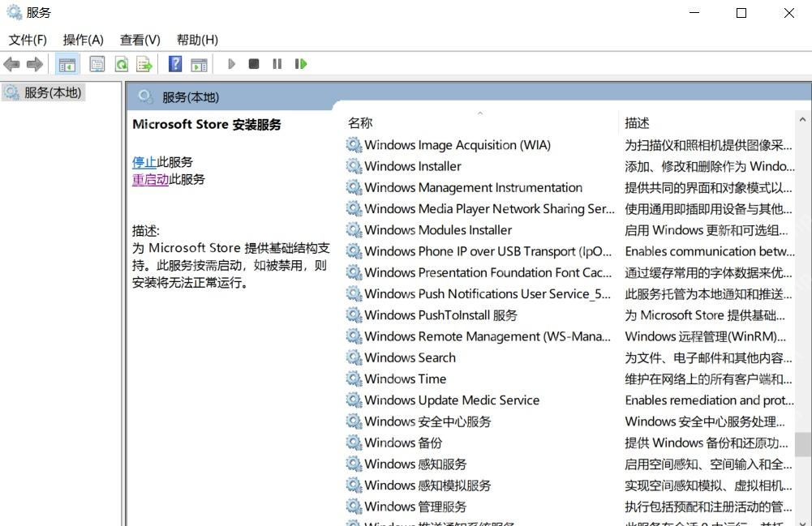Click the gear icon of Windows Time row
This screenshot has width=812, height=526.
coord(354,378)
